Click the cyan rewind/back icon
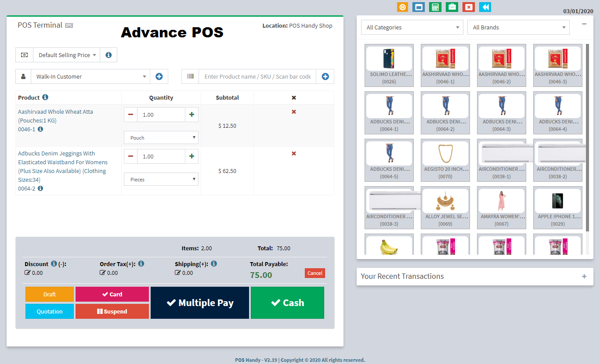This screenshot has width=600, height=364. coord(485,7)
